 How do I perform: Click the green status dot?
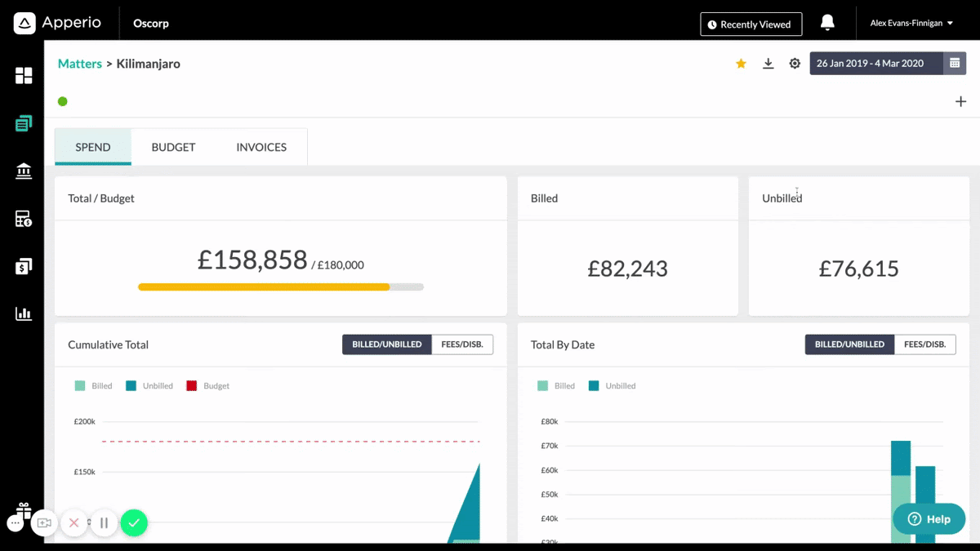tap(63, 102)
